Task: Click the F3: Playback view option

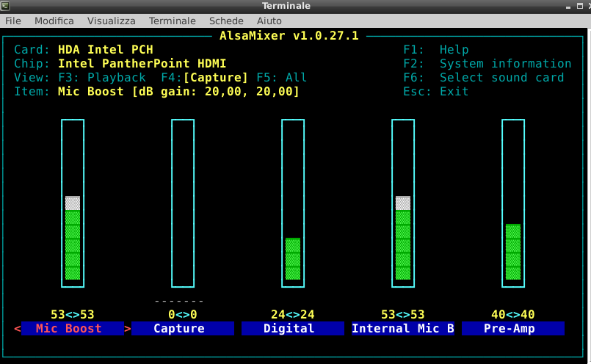Action: pos(102,78)
